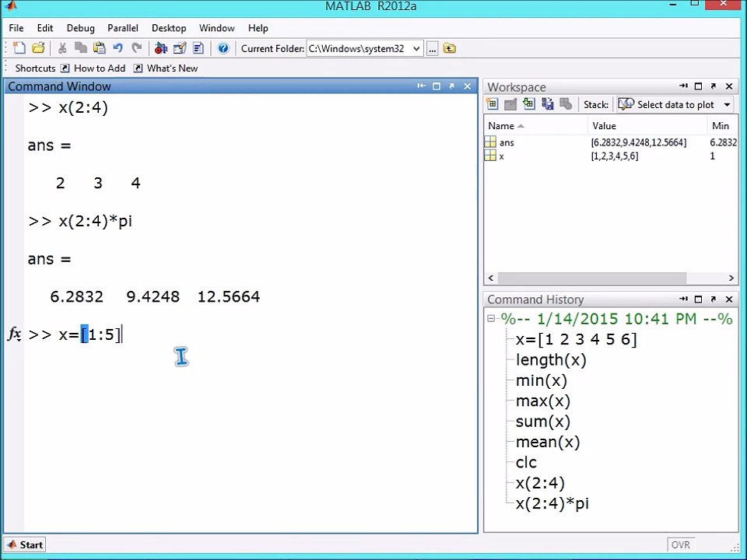
Task: Click the Min column header in Workspace
Action: click(x=722, y=126)
